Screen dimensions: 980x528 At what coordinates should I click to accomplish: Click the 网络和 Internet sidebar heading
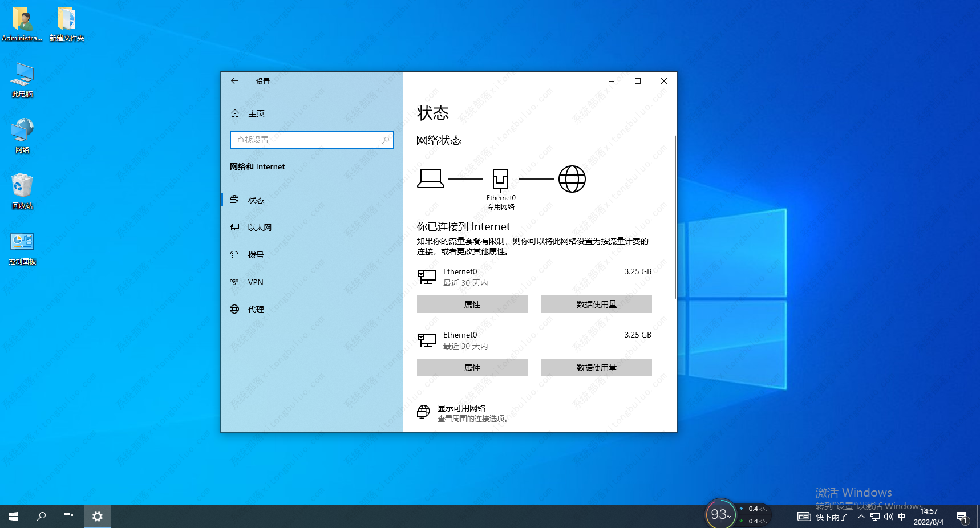257,166
